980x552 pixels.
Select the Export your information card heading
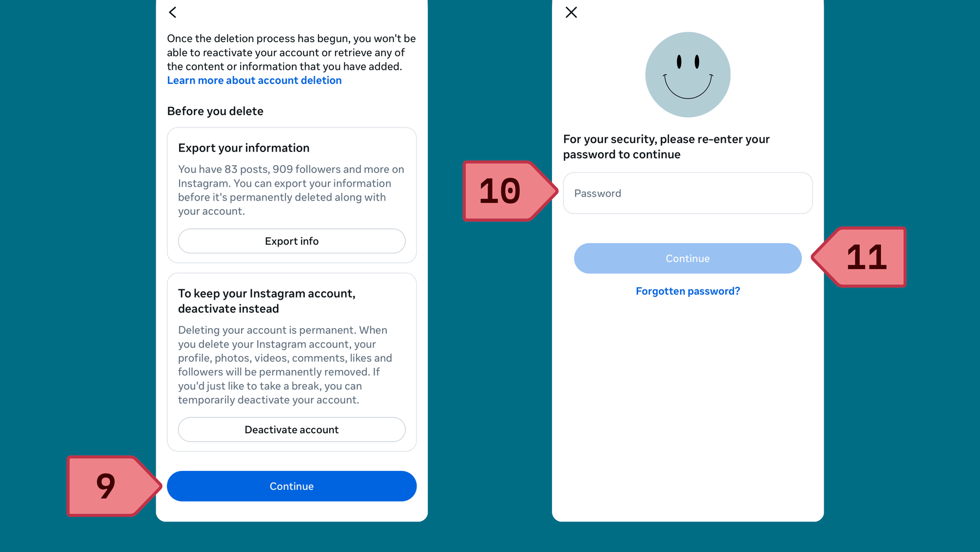coord(244,148)
